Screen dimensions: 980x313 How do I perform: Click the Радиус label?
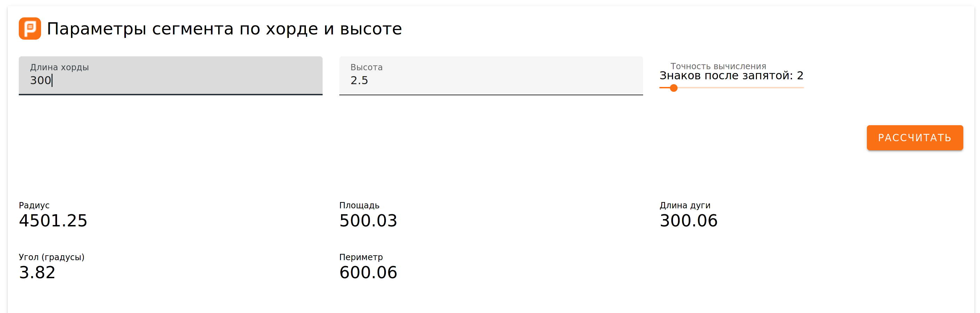coord(34,206)
